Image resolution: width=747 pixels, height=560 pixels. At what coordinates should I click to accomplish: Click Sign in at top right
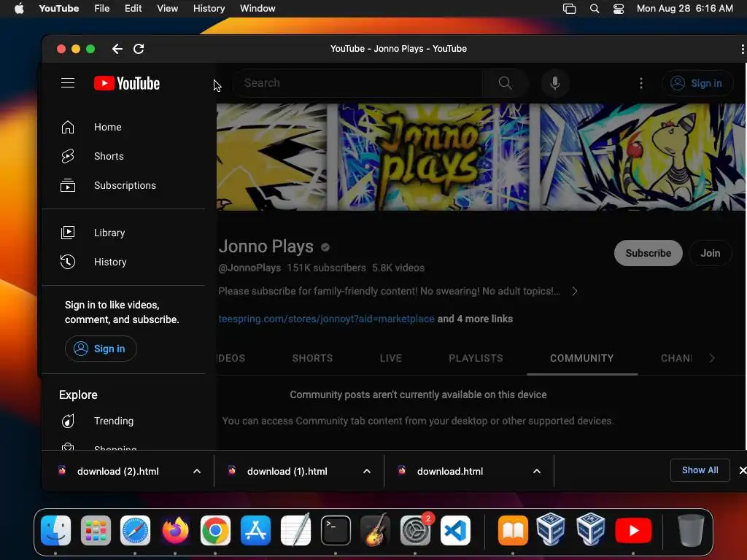click(x=697, y=83)
